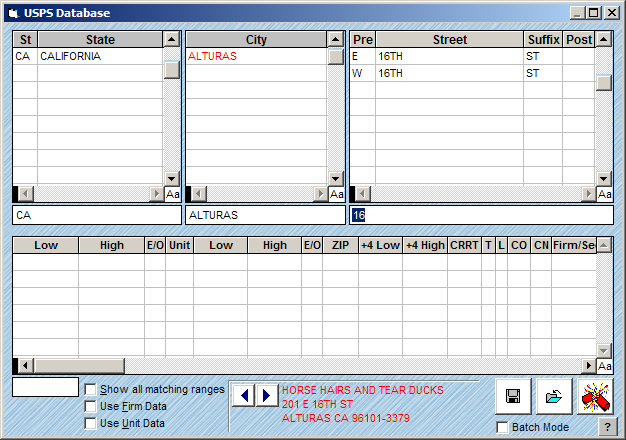Viewport: 626px width, 440px height.
Task: Click the State column header
Action: coord(100,40)
